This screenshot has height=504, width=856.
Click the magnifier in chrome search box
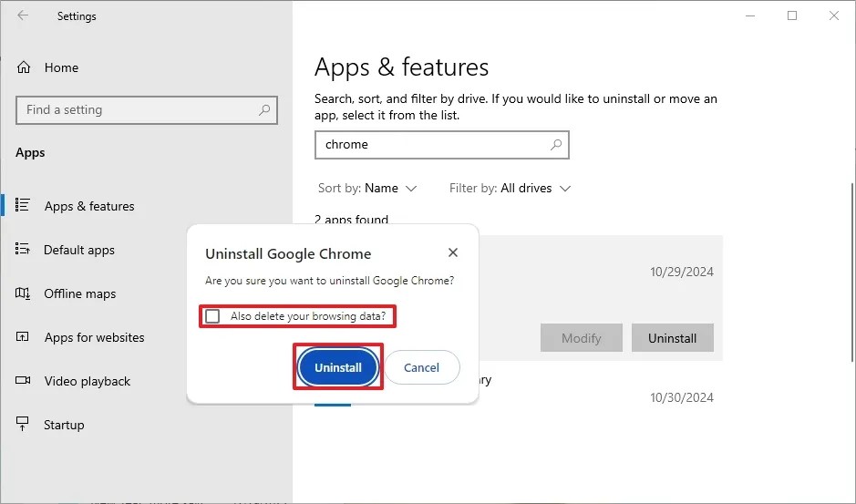point(556,145)
